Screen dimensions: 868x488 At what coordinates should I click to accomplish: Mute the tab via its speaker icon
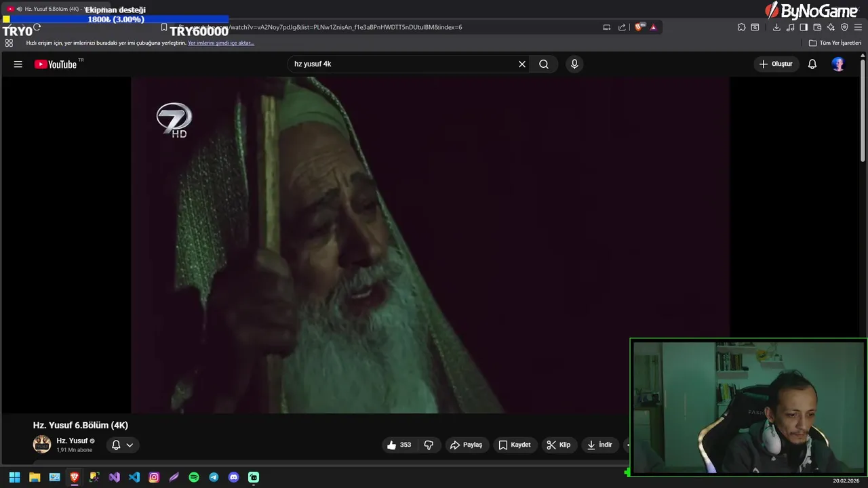pyautogui.click(x=19, y=9)
